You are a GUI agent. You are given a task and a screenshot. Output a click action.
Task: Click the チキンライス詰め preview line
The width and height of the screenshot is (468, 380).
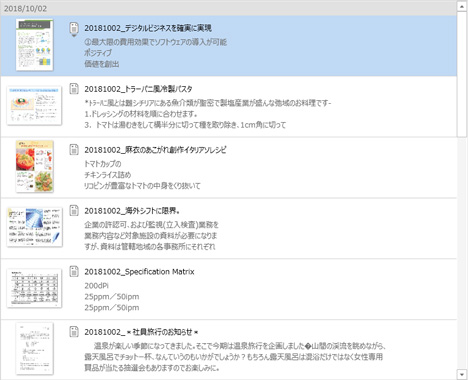pos(108,175)
